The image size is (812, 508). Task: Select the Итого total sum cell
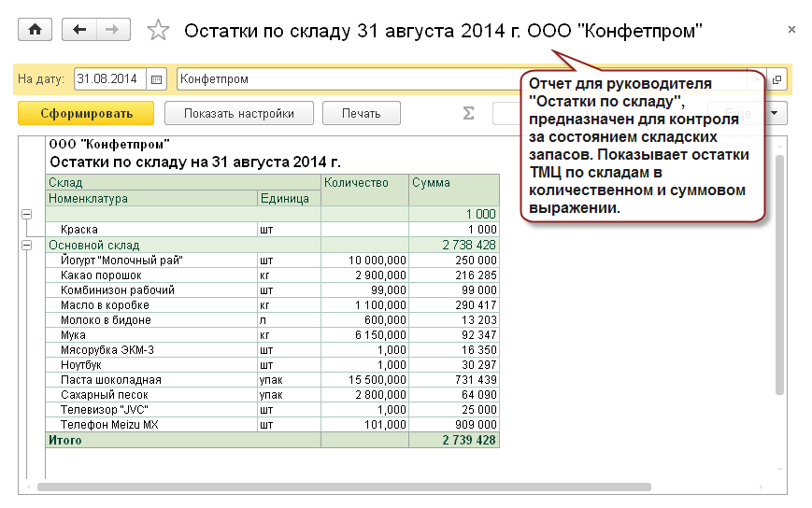pos(454,440)
